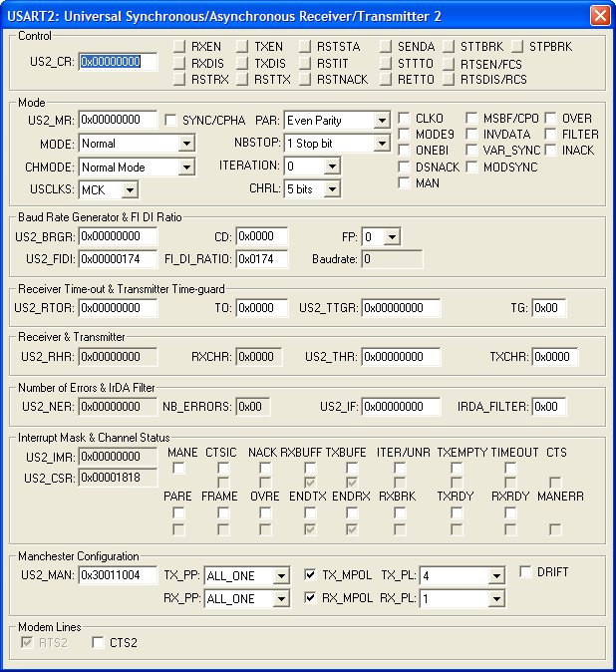Click the US2_FIDI field

coord(118,259)
